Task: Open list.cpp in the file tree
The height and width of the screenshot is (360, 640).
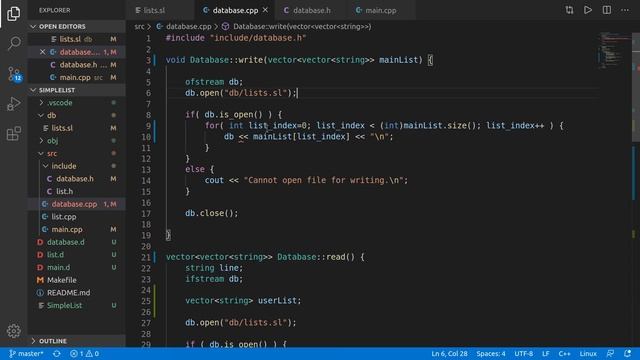Action: (x=76, y=217)
